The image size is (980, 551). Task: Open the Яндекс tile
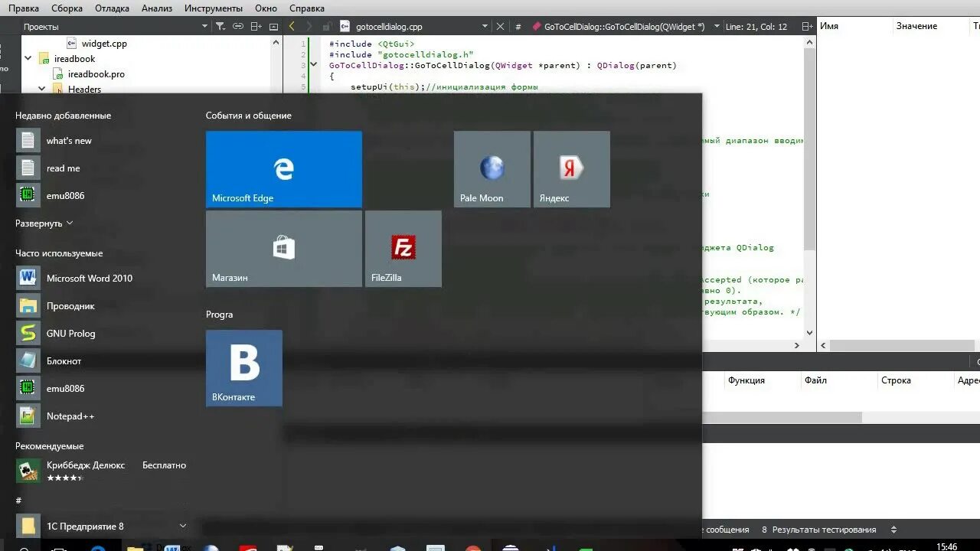[x=571, y=169]
